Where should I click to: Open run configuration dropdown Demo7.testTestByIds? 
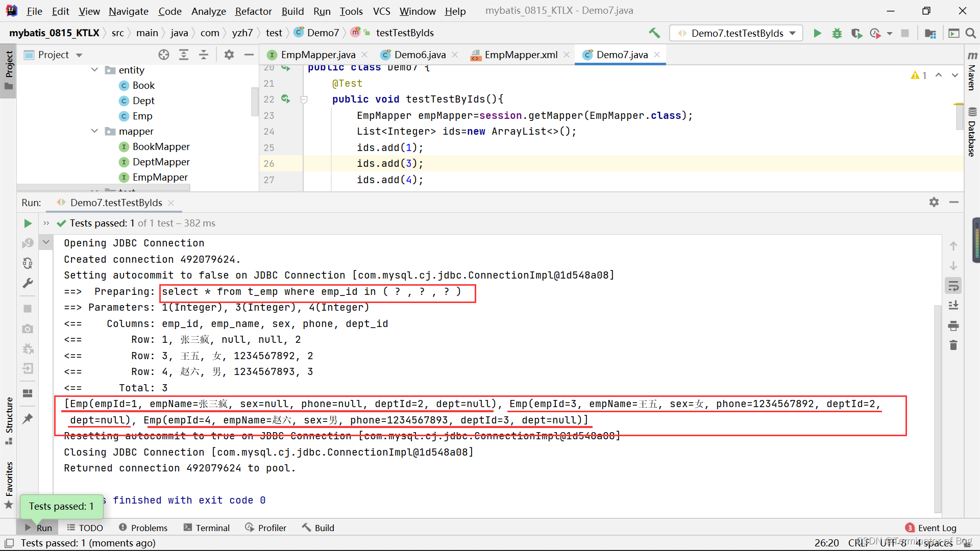tap(736, 33)
